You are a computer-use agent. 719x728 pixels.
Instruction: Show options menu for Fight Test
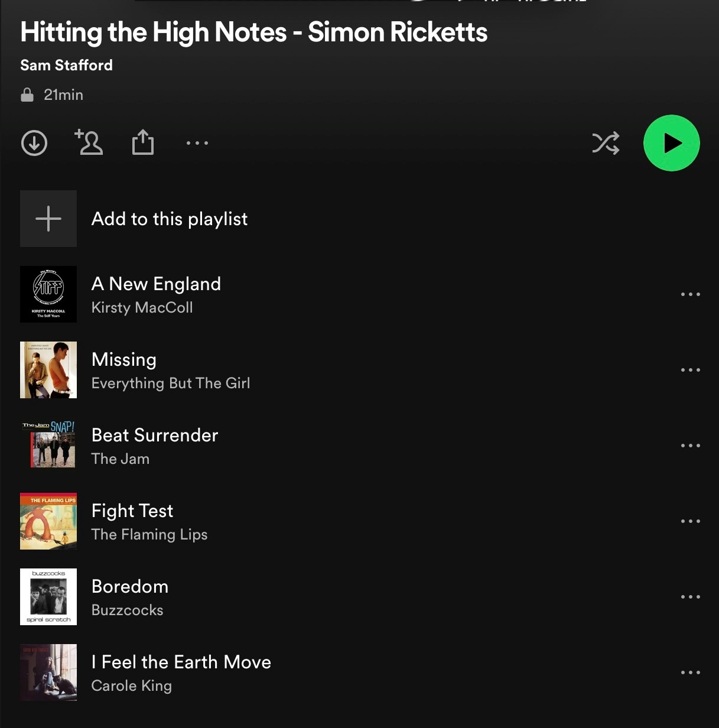pos(691,521)
